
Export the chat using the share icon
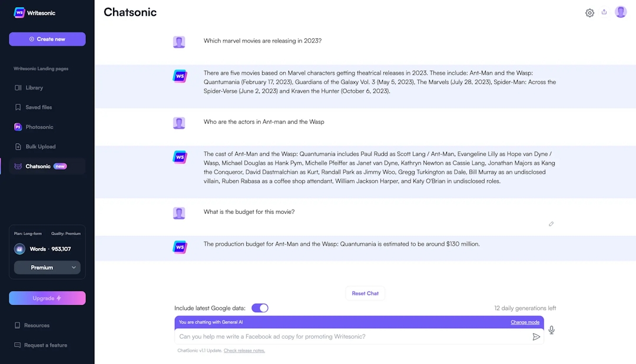tap(604, 12)
